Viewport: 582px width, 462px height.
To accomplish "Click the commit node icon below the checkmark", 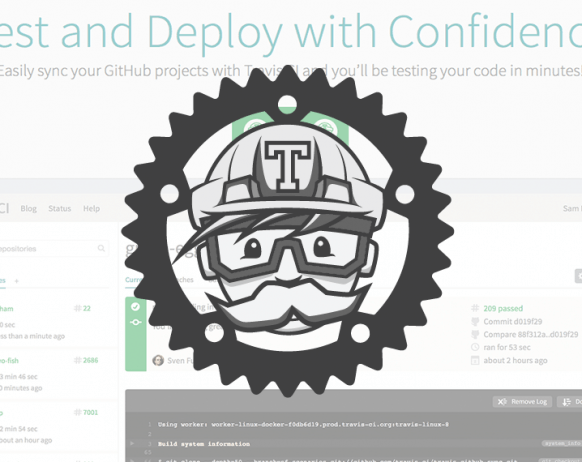I will pyautogui.click(x=135, y=322).
